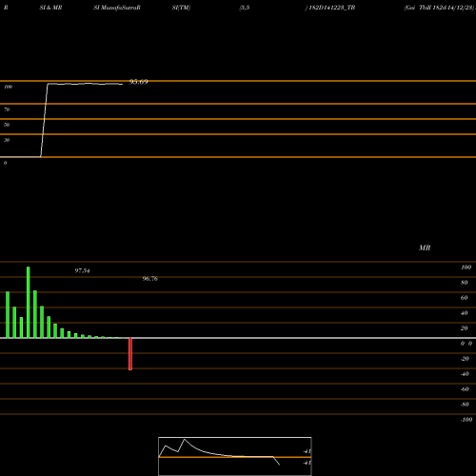The width and height of the screenshot is (476, 476).
Task: Click the tallest green histogram bar
Action: (x=29, y=303)
